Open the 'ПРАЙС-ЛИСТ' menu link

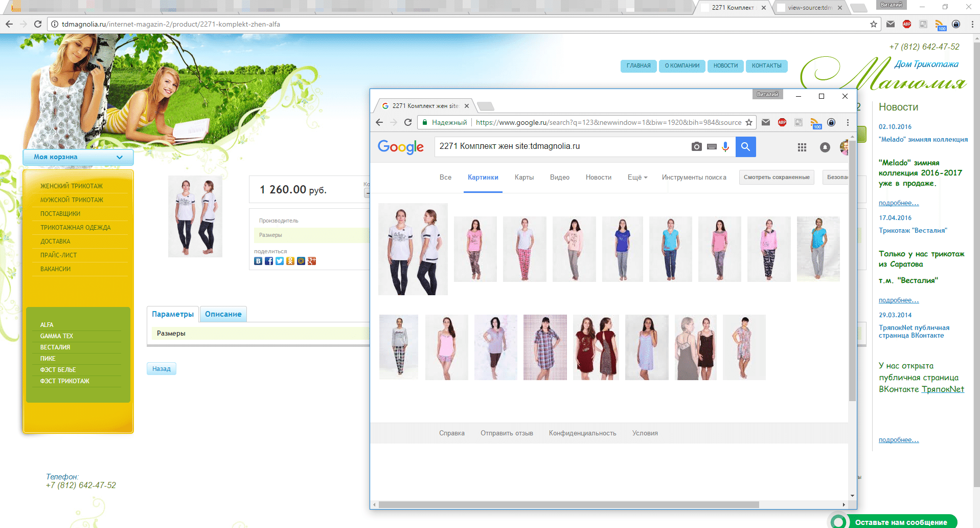59,255
